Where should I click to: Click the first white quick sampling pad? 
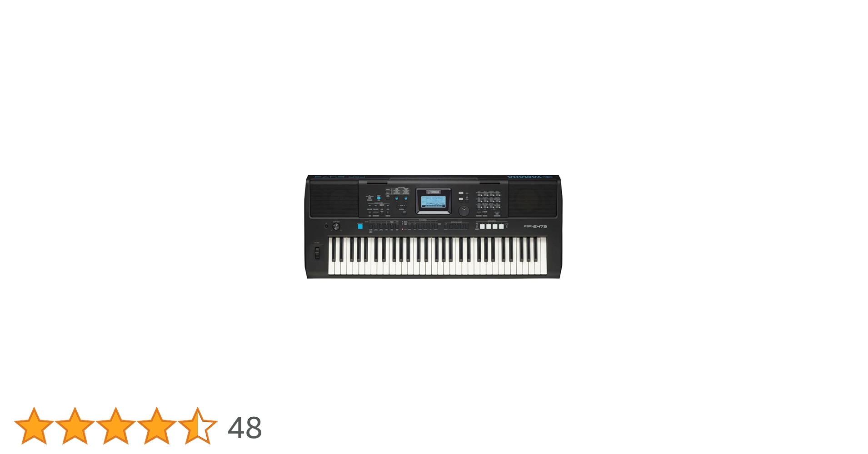coord(482,226)
